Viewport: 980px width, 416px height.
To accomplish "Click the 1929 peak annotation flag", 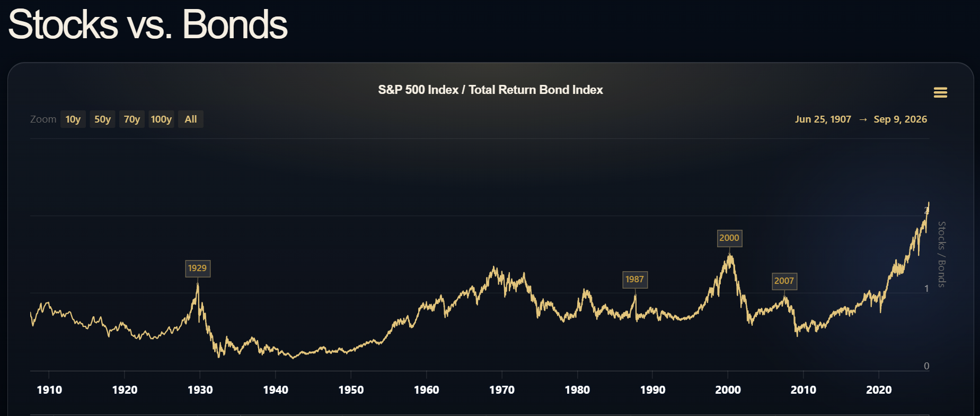I will point(198,268).
